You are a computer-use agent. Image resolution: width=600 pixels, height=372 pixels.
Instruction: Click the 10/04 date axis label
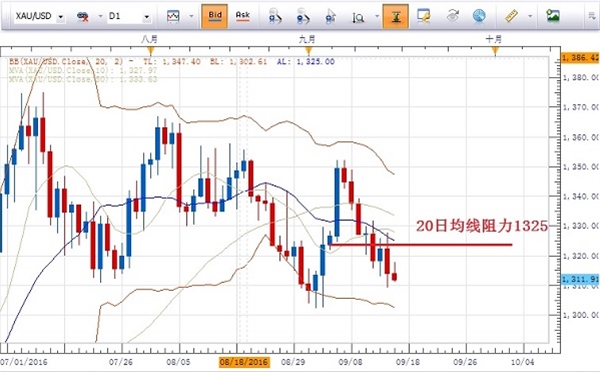pos(522,362)
